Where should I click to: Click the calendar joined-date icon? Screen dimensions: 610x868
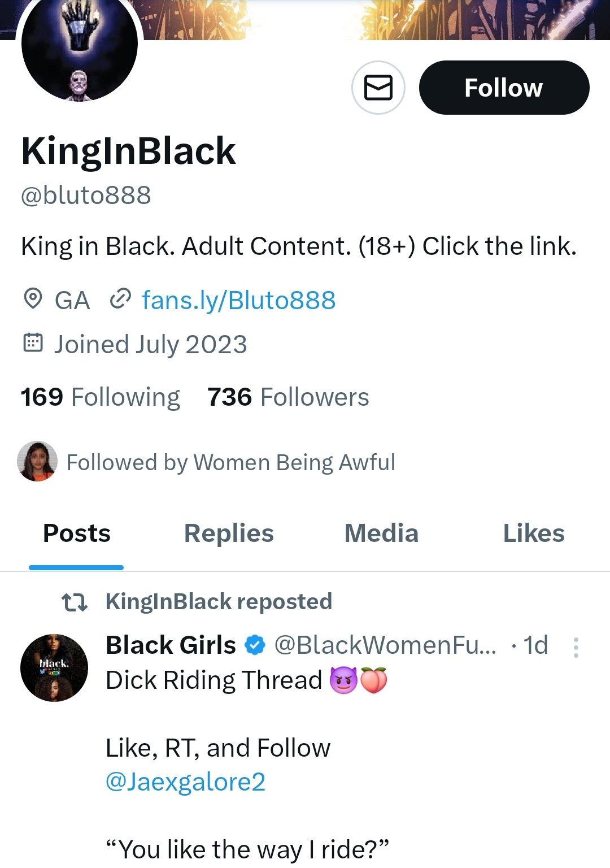(x=33, y=342)
